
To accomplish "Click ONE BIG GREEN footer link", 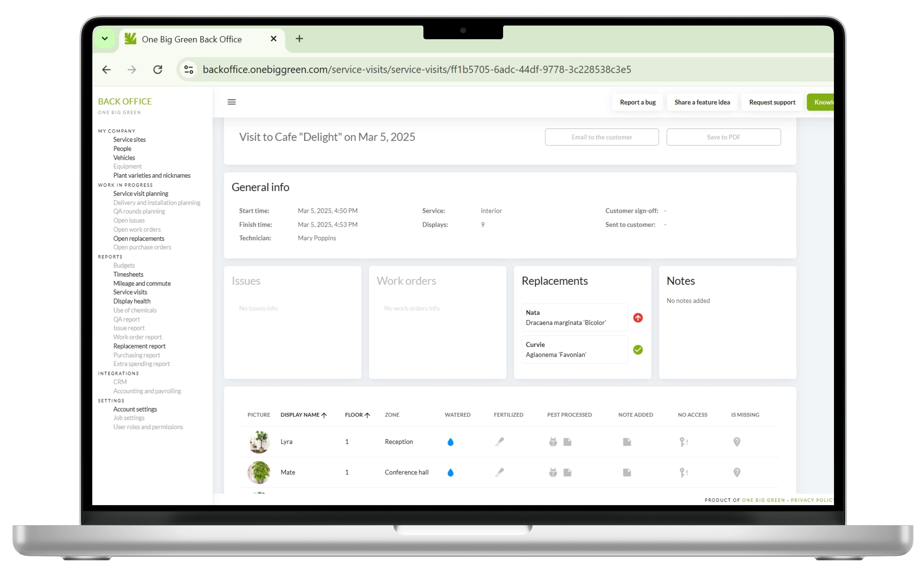I will click(763, 500).
